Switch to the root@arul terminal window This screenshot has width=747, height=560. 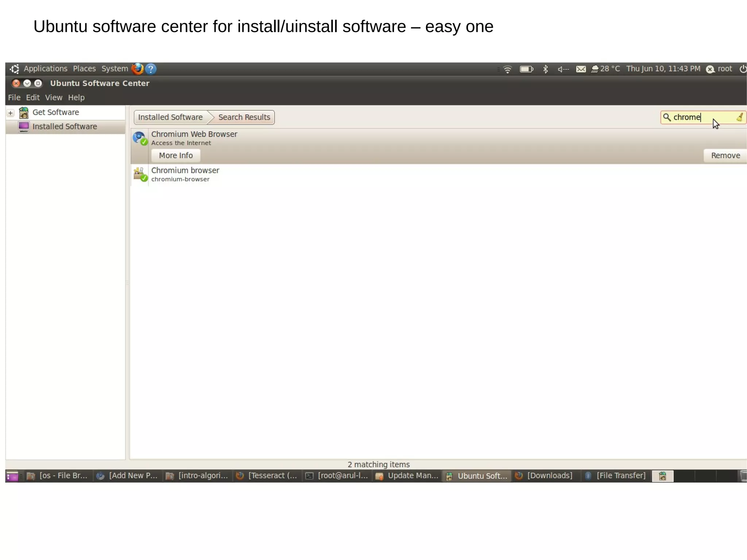point(337,476)
